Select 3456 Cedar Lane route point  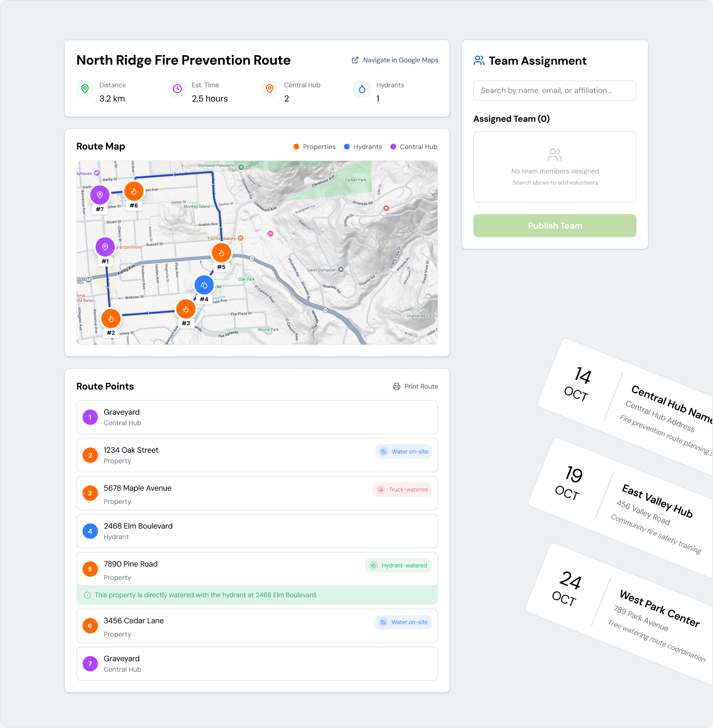(257, 626)
